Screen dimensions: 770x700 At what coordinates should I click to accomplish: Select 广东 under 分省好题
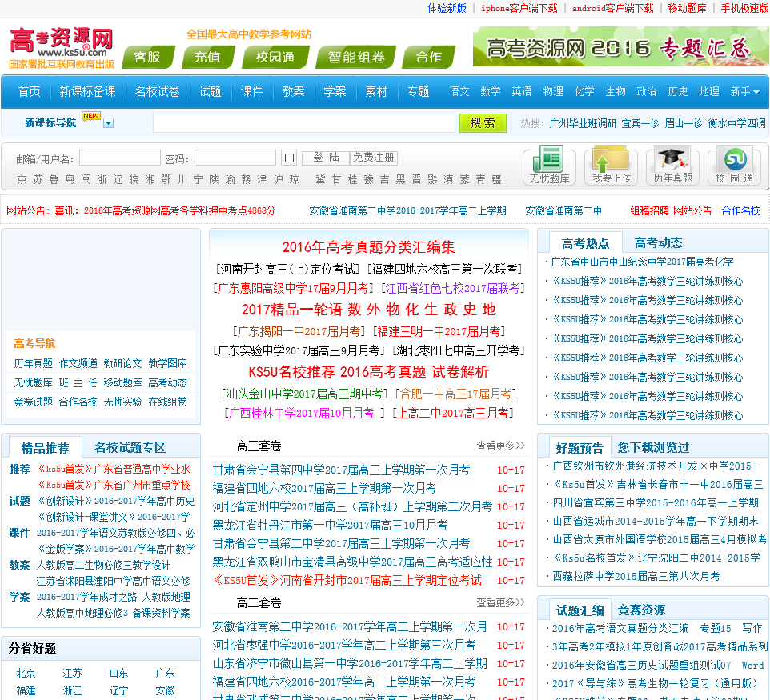(x=165, y=673)
